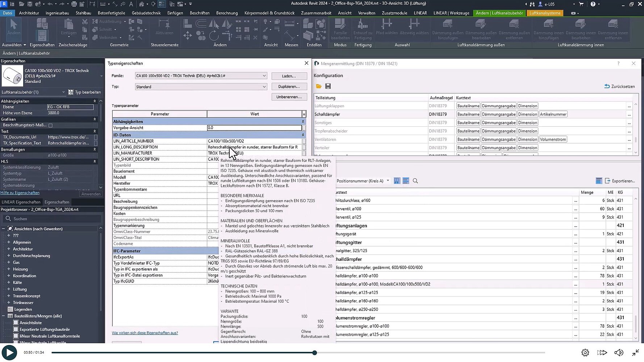644x362 pixels.
Task: Click the Duplizieren... button
Action: click(289, 87)
